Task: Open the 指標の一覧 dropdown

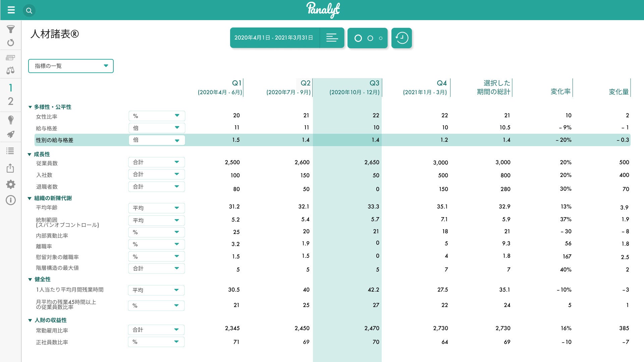Action: [71, 66]
